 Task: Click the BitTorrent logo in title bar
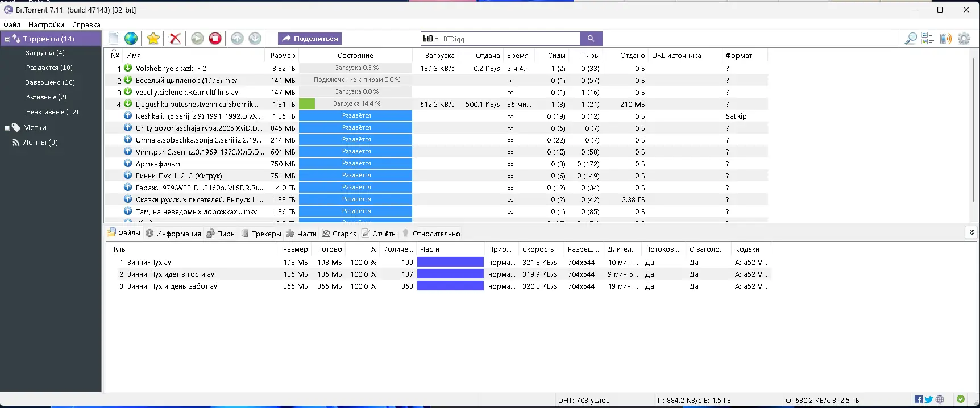(x=8, y=10)
